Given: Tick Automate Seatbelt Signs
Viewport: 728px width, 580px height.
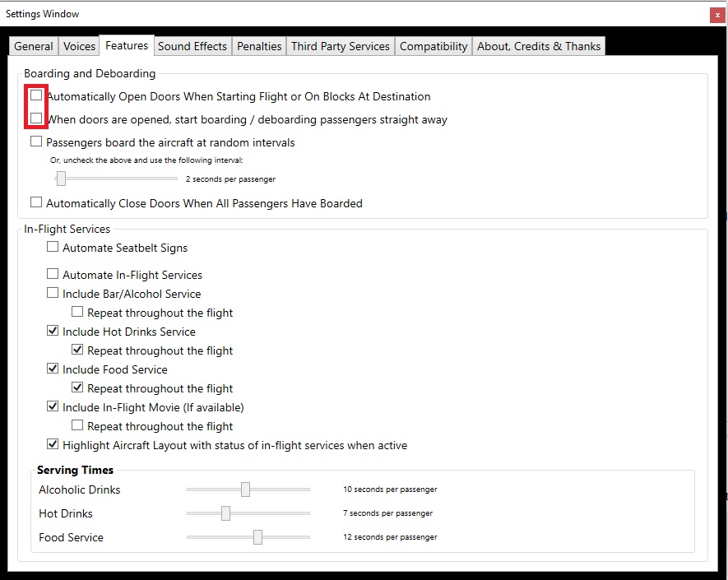Looking at the screenshot, I should pyautogui.click(x=53, y=247).
